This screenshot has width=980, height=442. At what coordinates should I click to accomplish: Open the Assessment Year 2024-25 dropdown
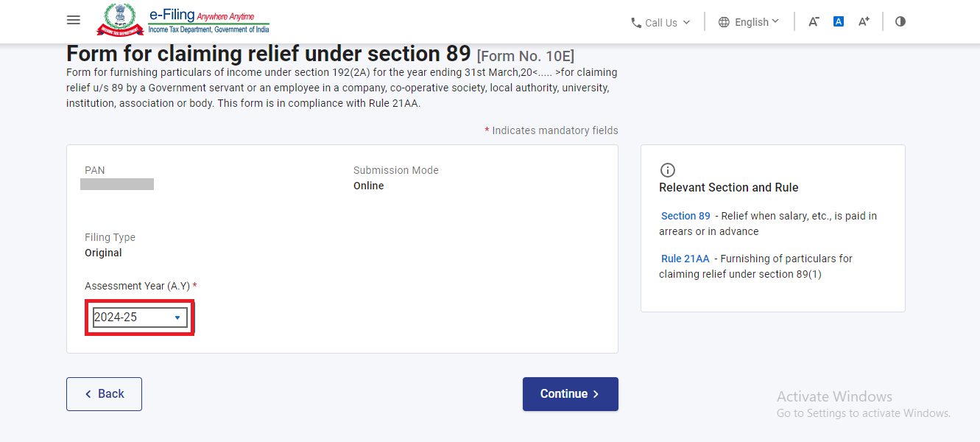point(140,318)
